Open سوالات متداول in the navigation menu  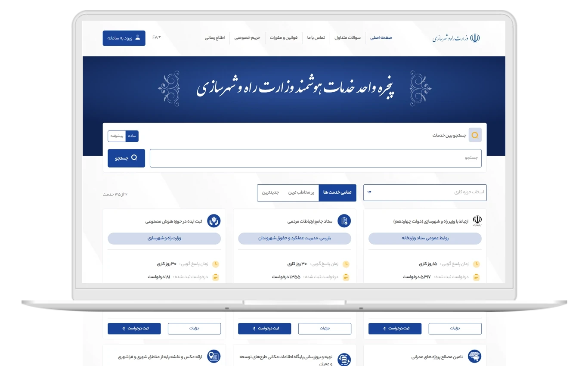pyautogui.click(x=348, y=38)
